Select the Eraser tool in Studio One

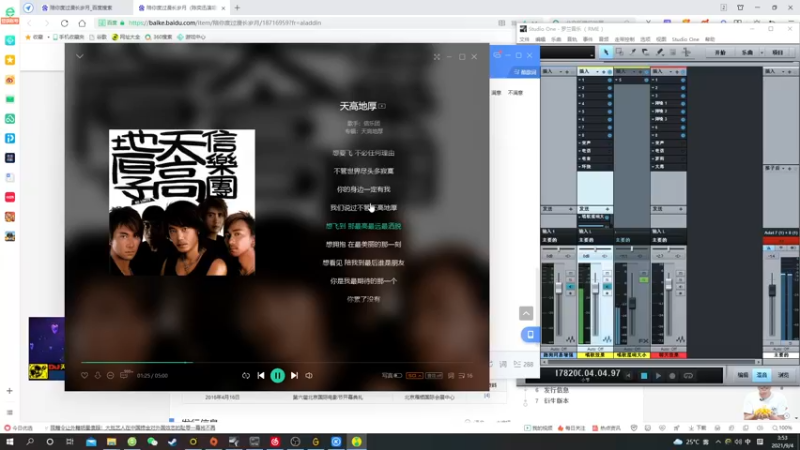(x=645, y=52)
